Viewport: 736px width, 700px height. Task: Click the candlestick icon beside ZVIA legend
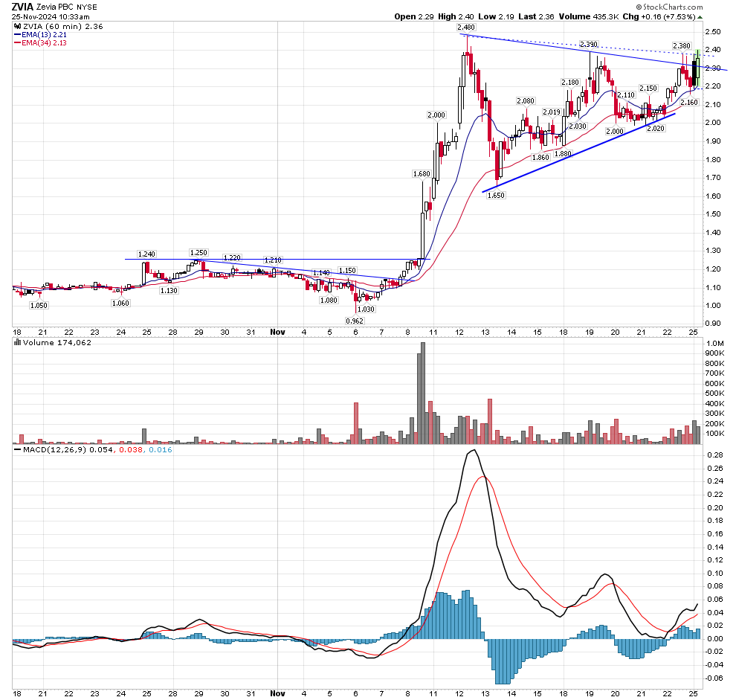click(x=18, y=26)
